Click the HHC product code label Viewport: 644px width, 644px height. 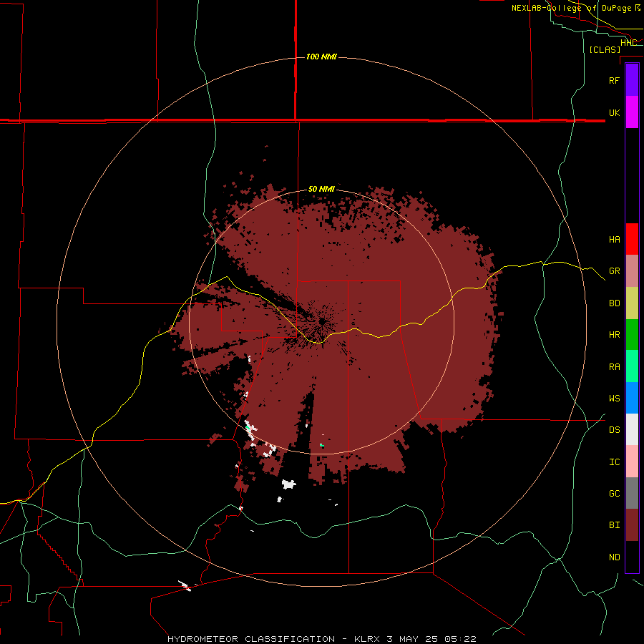628,42
